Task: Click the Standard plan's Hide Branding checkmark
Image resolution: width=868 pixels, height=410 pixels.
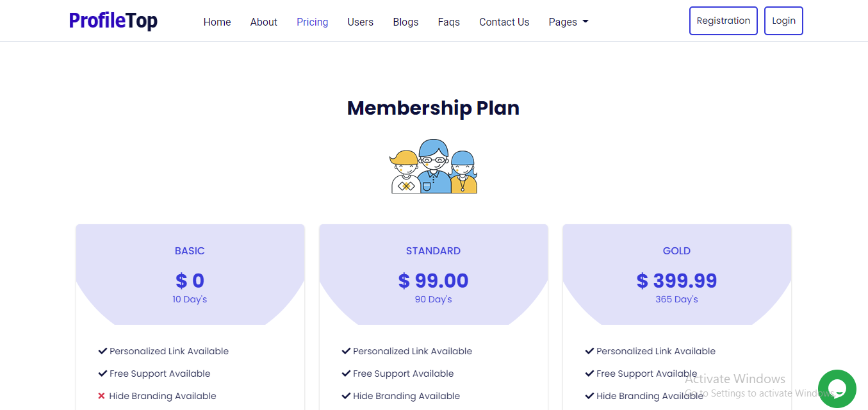Action: tap(346, 396)
